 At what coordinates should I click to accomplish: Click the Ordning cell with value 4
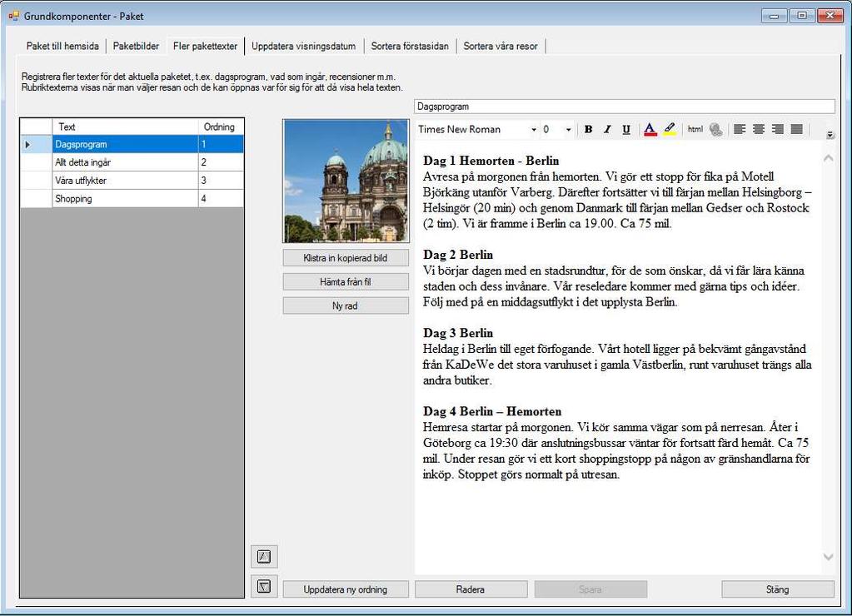[x=221, y=199]
